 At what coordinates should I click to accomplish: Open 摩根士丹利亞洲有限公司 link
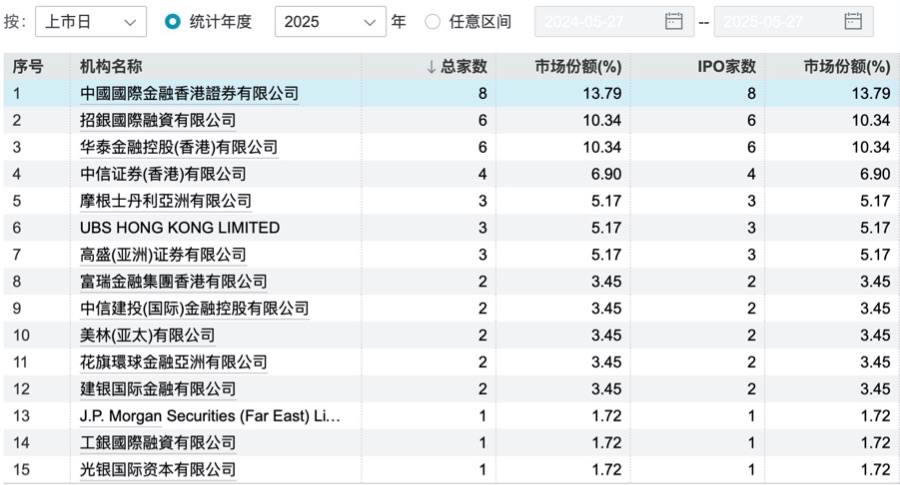point(166,201)
